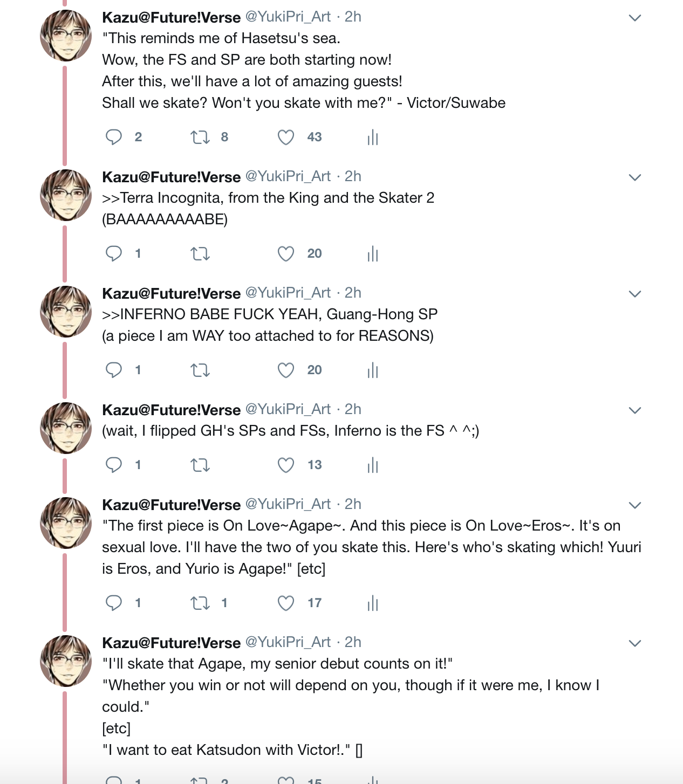683x784 pixels.
Task: Reply to the 'flipped GH's SPs' tweet
Action: [114, 465]
